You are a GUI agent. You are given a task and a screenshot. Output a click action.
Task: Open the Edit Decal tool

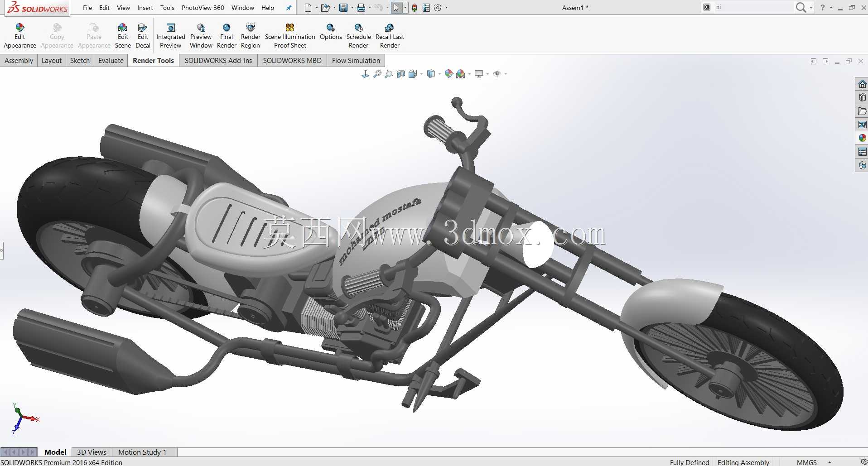coord(143,36)
